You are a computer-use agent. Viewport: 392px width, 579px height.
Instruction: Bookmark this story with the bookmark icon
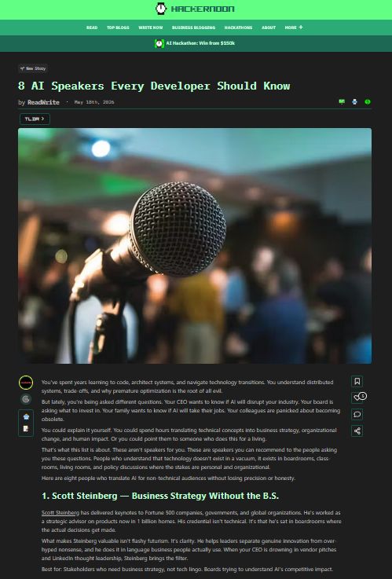click(x=357, y=382)
